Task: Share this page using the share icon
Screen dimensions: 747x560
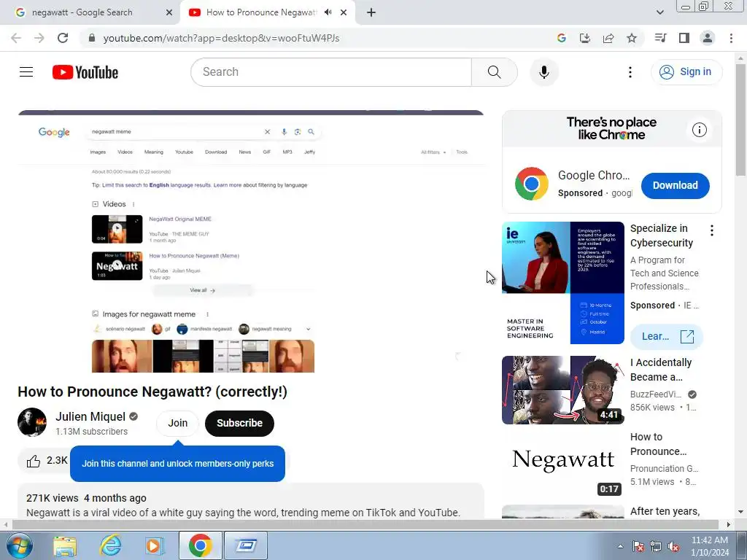Action: [x=608, y=38]
